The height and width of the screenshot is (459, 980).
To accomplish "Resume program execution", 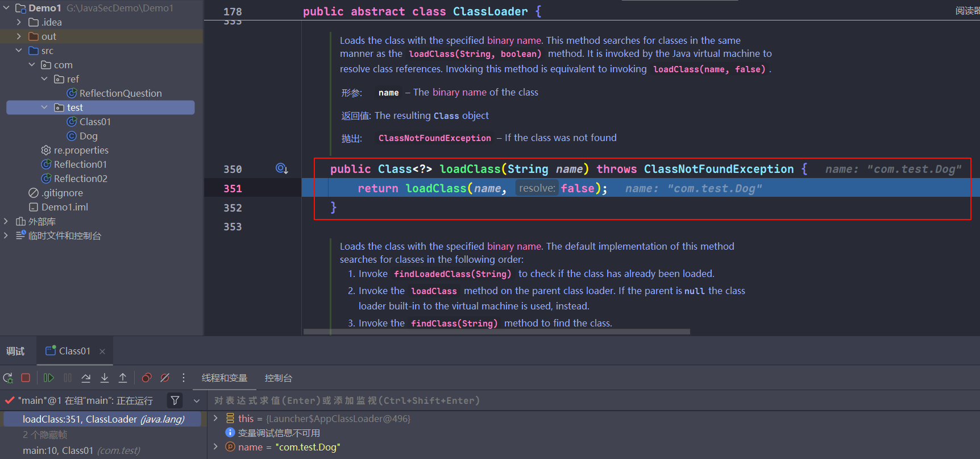I will coord(49,378).
